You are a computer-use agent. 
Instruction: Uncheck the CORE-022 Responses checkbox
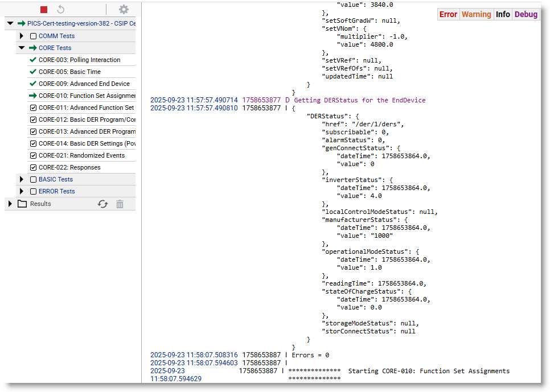33,167
